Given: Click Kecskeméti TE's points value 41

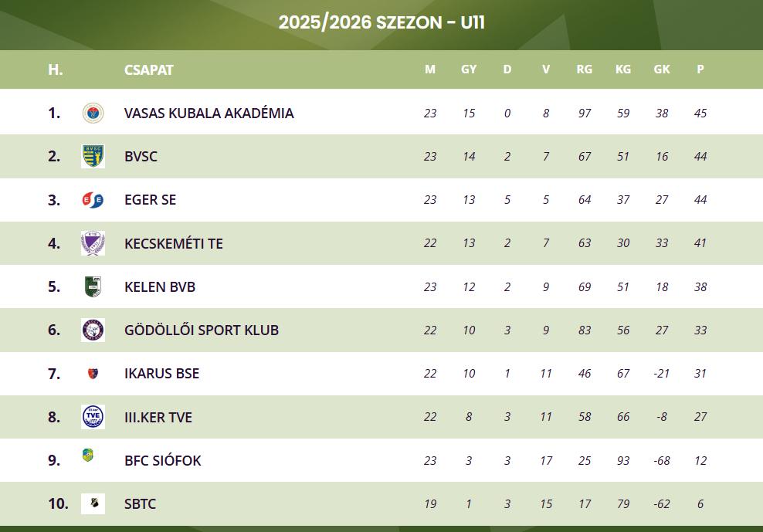Looking at the screenshot, I should point(700,243).
